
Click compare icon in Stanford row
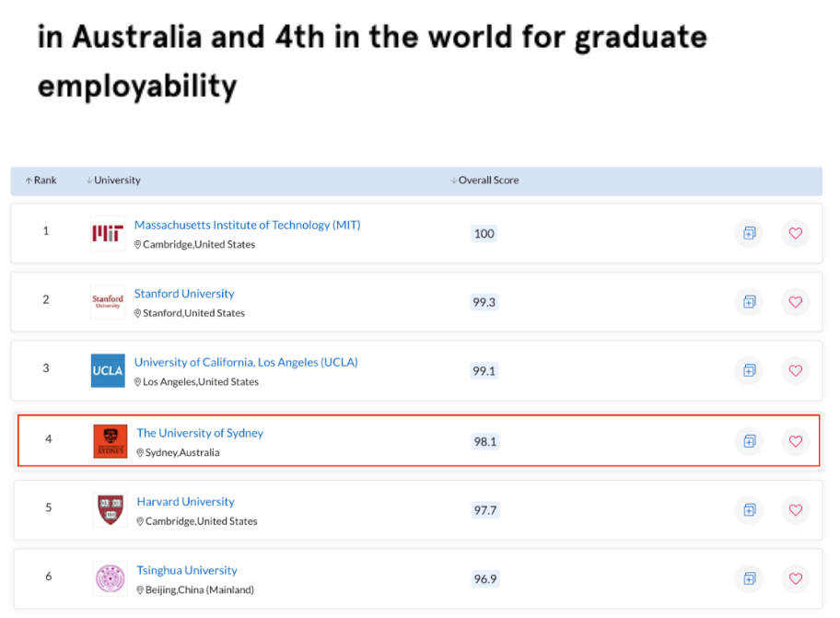(x=749, y=302)
